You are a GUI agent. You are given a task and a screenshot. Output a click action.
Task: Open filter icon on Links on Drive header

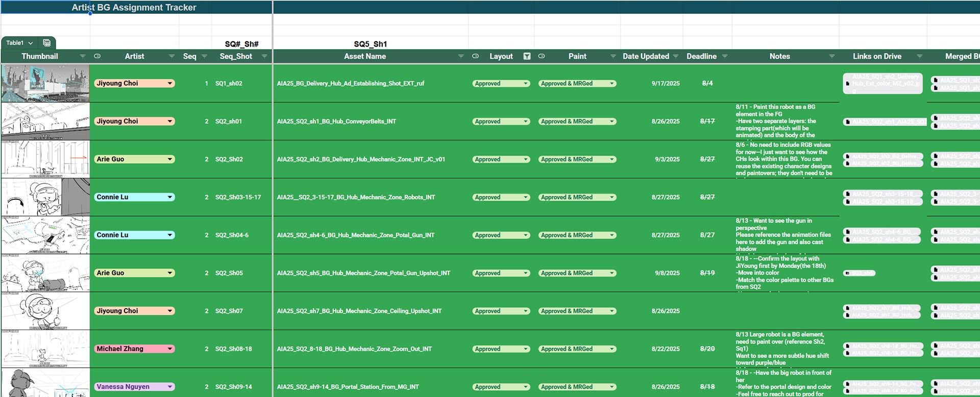click(920, 56)
